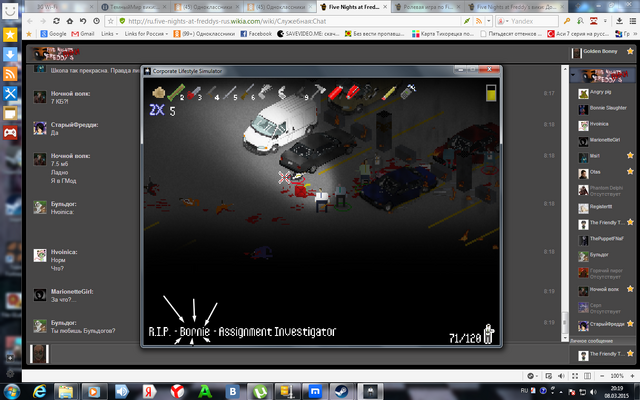The height and width of the screenshot is (400, 640).
Task: Collapse the wiki chat user list arrow
Action: tap(573, 75)
